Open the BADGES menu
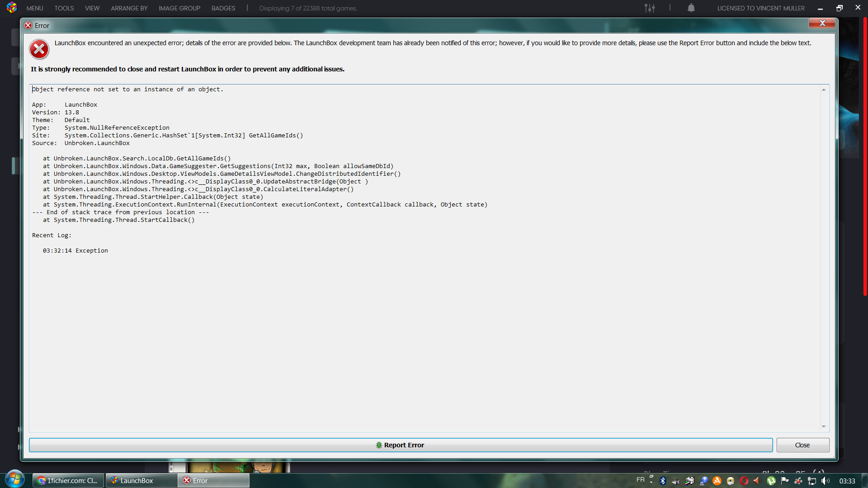This screenshot has width=868, height=488. (x=223, y=8)
